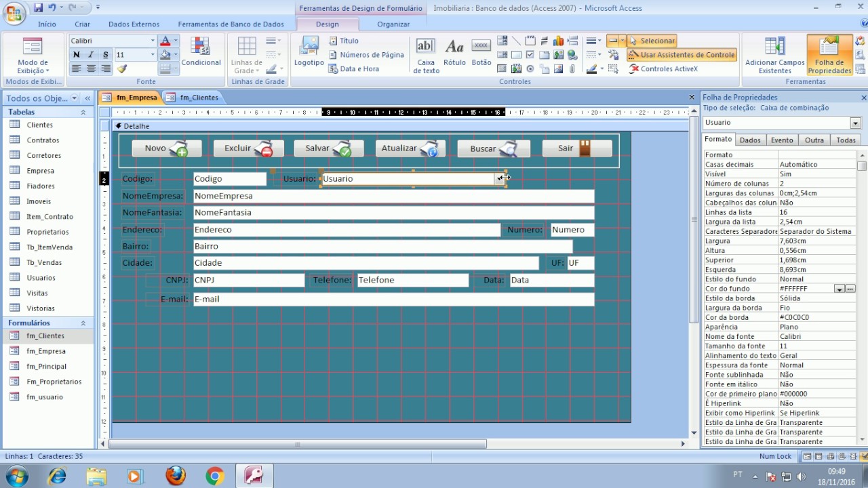Switch to the Criar ribbon tab
This screenshot has width=868, height=488.
click(82, 24)
